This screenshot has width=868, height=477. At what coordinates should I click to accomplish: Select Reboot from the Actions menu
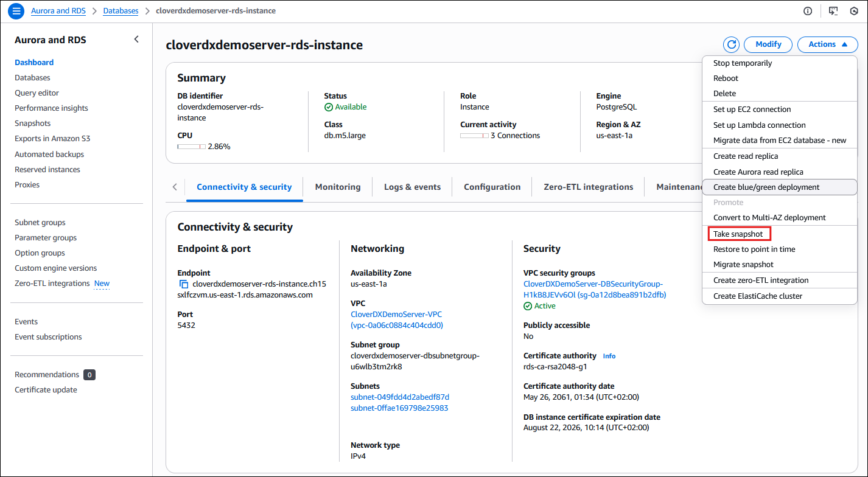click(x=726, y=78)
